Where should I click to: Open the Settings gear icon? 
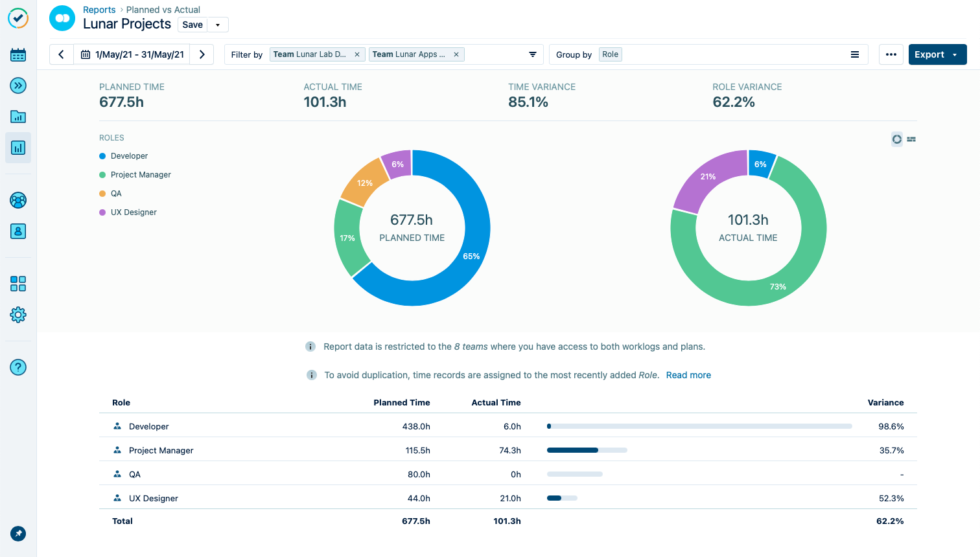coord(18,315)
